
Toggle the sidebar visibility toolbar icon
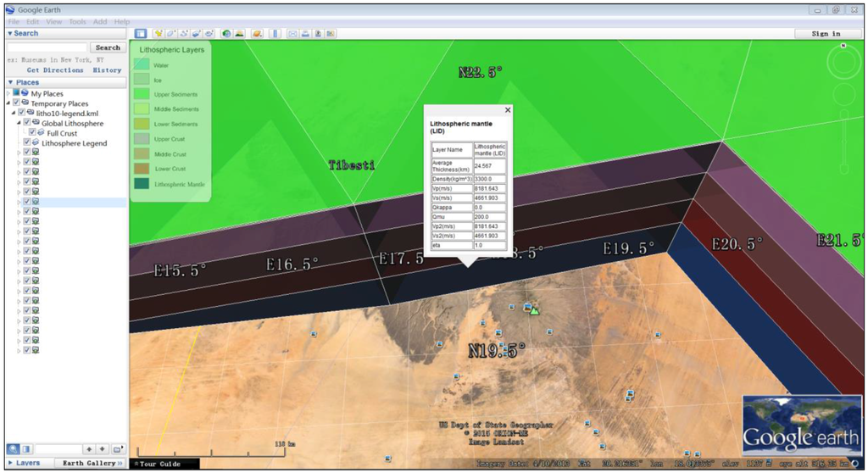141,34
